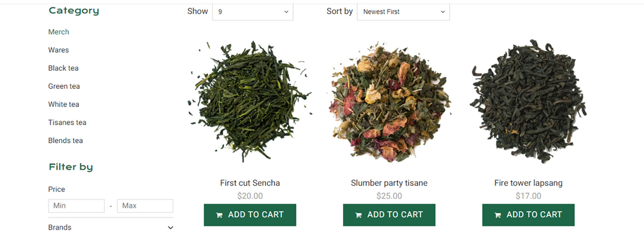The width and height of the screenshot is (644, 237).
Task: Select the Merch category
Action: (58, 32)
